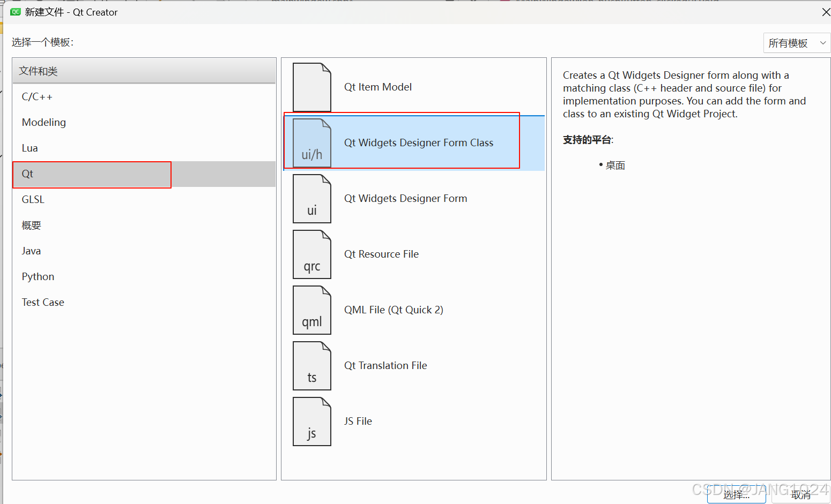Open the 所有模板 platform filter dropdown
Image resolution: width=831 pixels, height=504 pixels.
(797, 43)
